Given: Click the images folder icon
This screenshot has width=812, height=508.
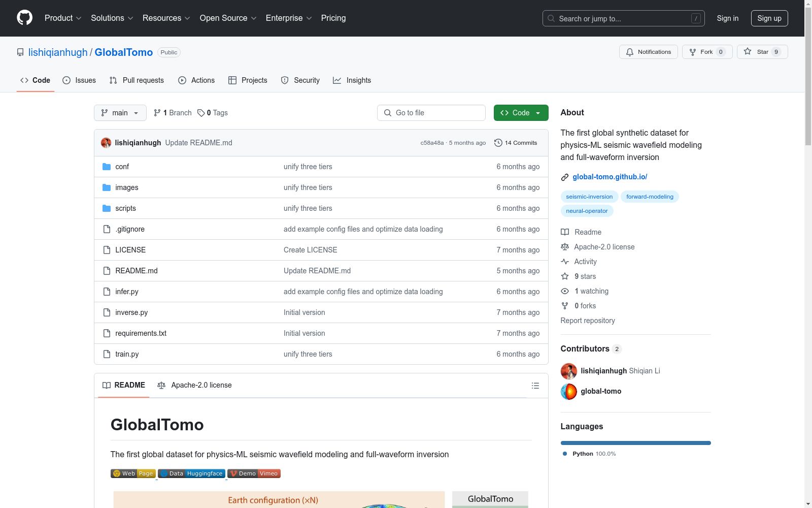Looking at the screenshot, I should tap(107, 187).
